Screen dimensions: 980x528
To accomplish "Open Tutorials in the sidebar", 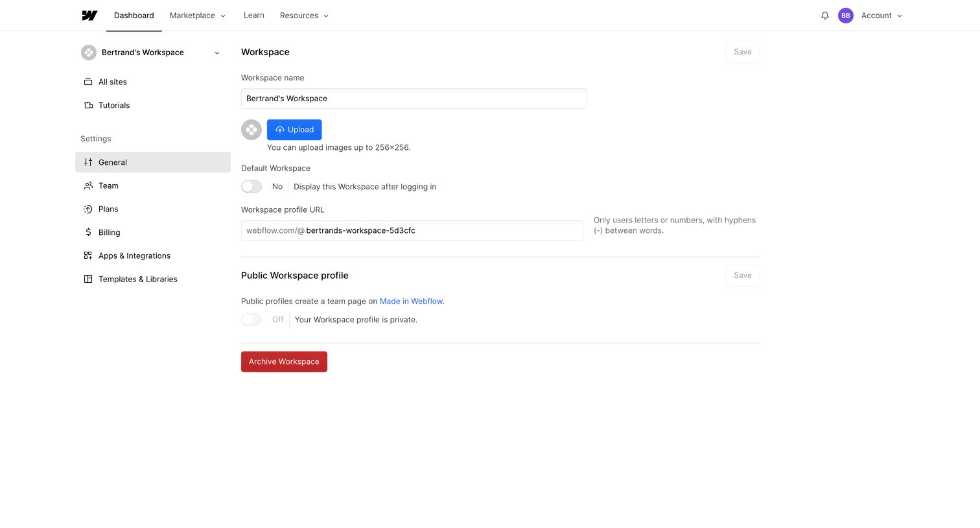I will (153, 105).
